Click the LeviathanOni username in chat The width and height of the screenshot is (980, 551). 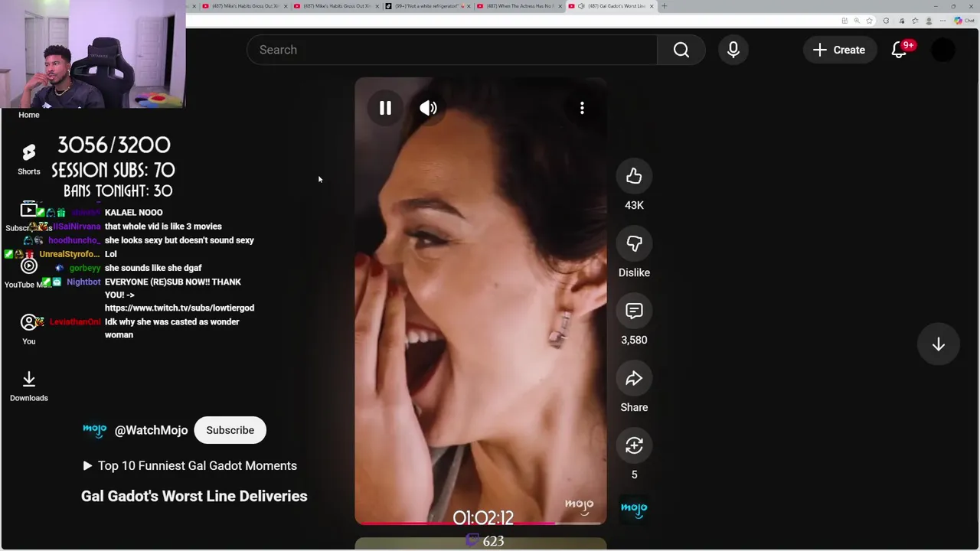pos(75,322)
